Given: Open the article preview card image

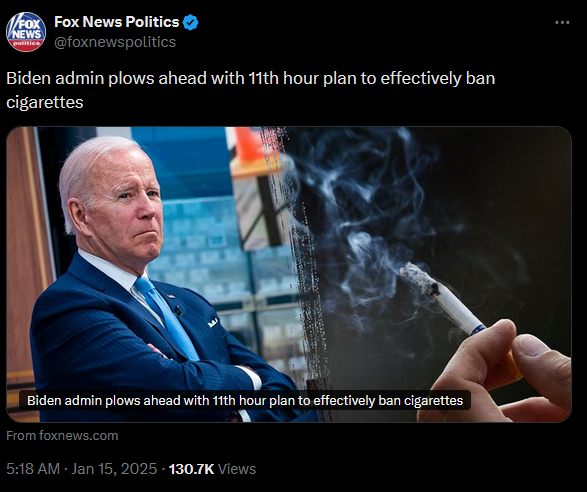Looking at the screenshot, I should click(x=289, y=274).
